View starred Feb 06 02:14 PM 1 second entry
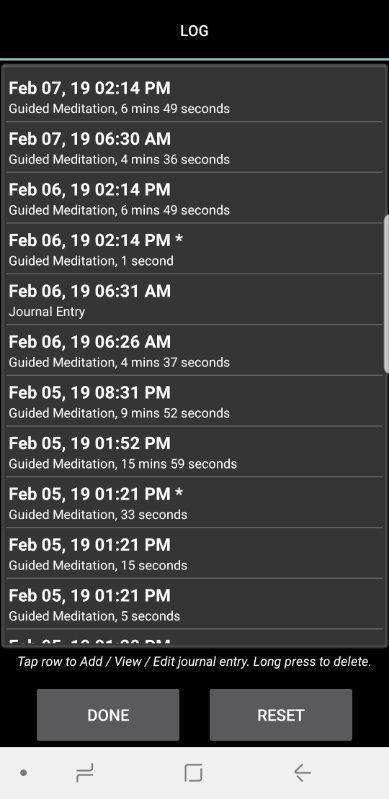The height and width of the screenshot is (799, 389). 195,249
